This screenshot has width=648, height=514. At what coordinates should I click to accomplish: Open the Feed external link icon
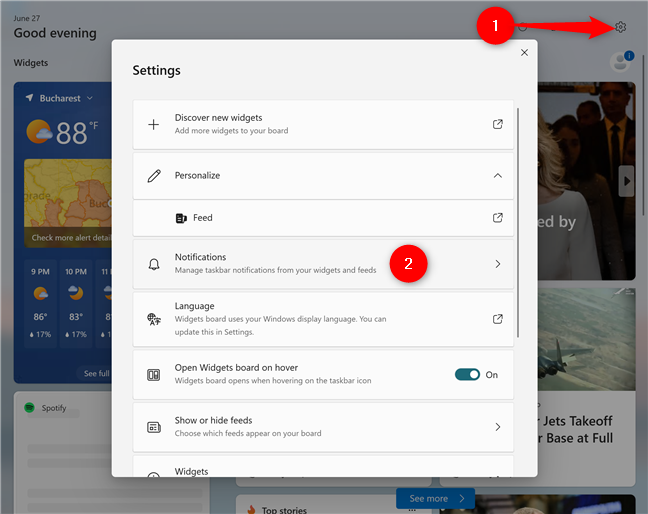[498, 218]
